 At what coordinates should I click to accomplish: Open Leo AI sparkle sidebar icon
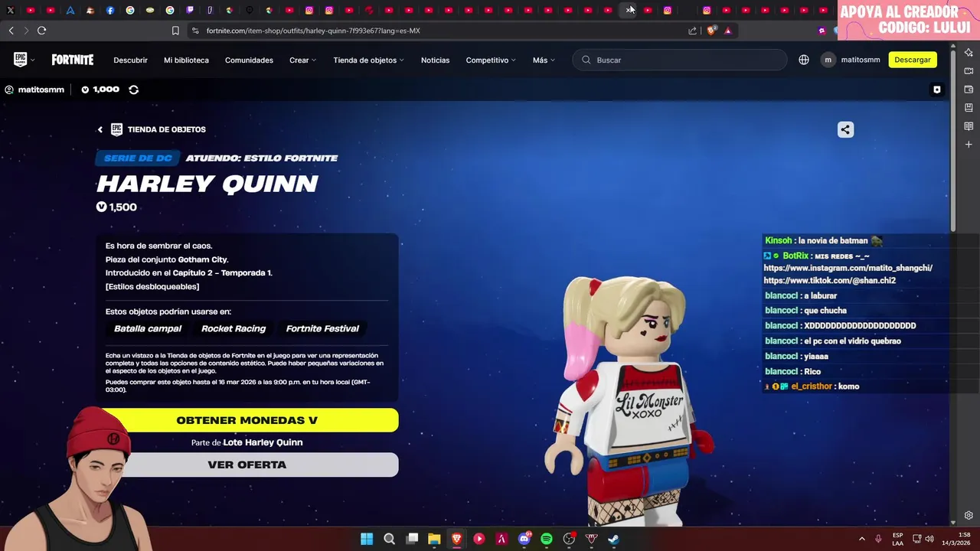click(x=969, y=52)
